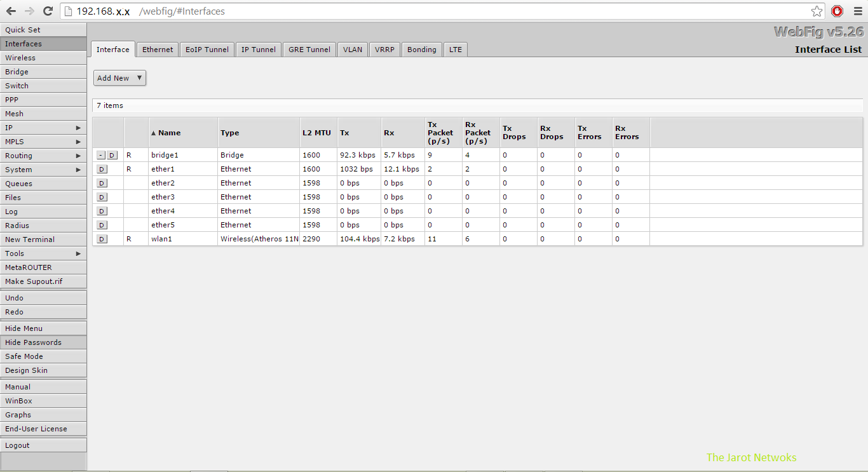The width and height of the screenshot is (868, 472).
Task: Open the GRE Tunnel tab
Action: pos(309,49)
